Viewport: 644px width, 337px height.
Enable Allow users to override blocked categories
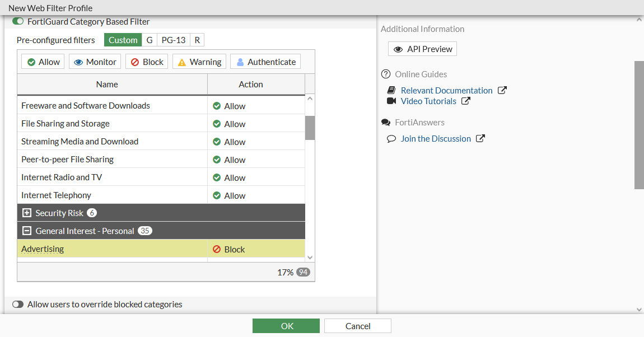pyautogui.click(x=18, y=304)
